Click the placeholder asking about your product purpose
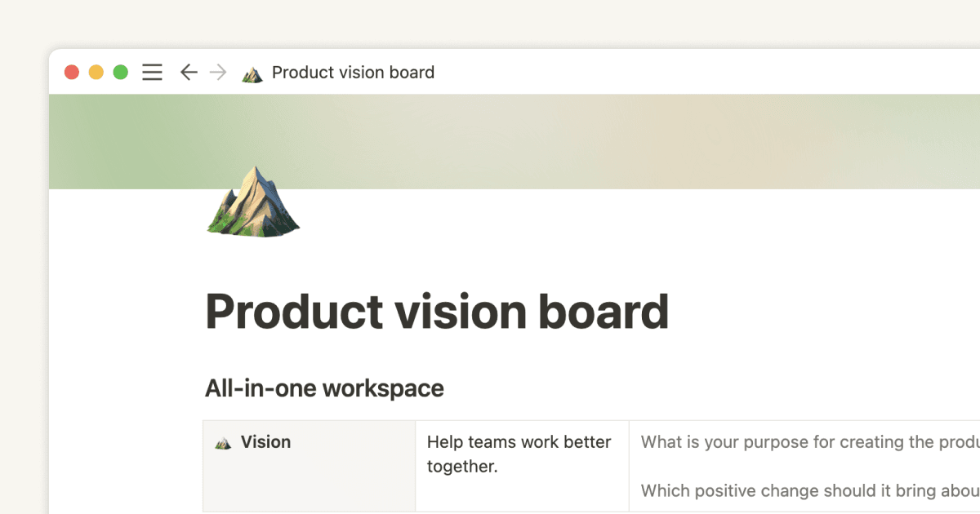Image resolution: width=980 pixels, height=514 pixels. click(x=784, y=441)
